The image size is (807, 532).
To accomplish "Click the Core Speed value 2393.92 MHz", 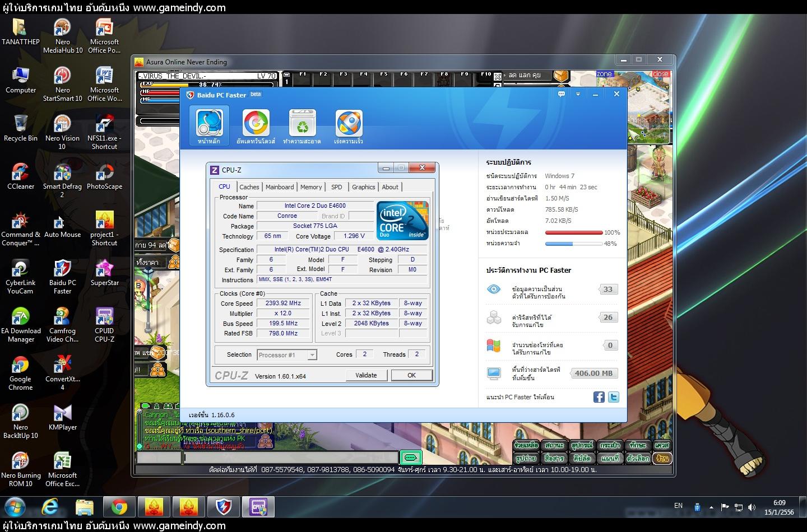I will pyautogui.click(x=284, y=303).
